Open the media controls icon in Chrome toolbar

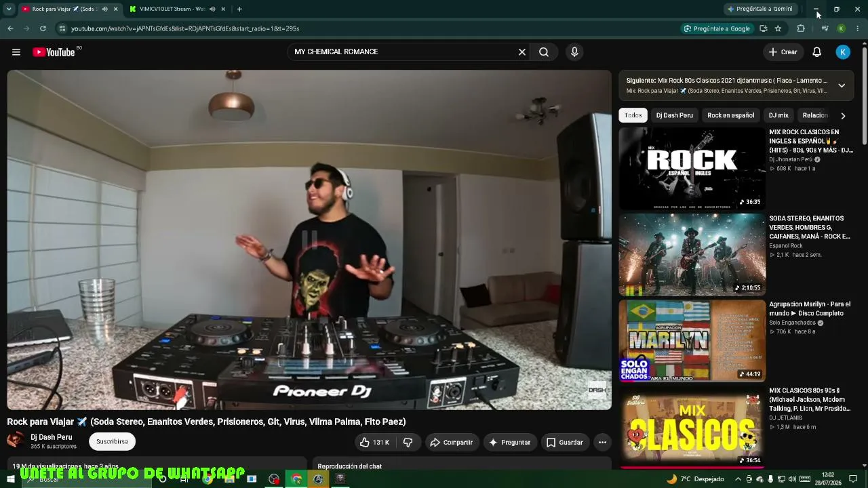[825, 28]
